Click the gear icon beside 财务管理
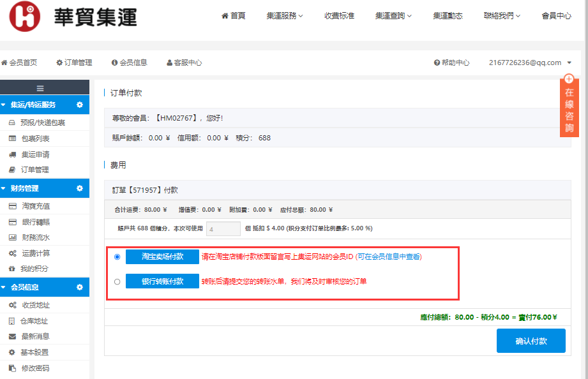This screenshot has width=588, height=379. [x=80, y=188]
